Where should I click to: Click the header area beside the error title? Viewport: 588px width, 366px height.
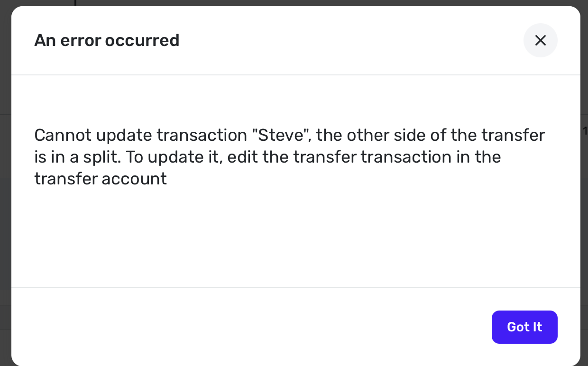332,40
